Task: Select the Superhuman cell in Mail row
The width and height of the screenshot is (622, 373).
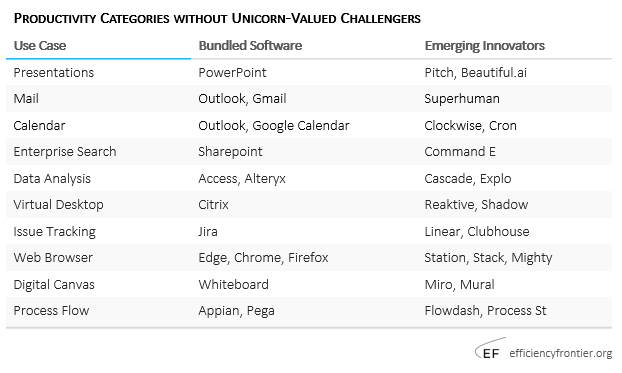Action: click(x=462, y=99)
